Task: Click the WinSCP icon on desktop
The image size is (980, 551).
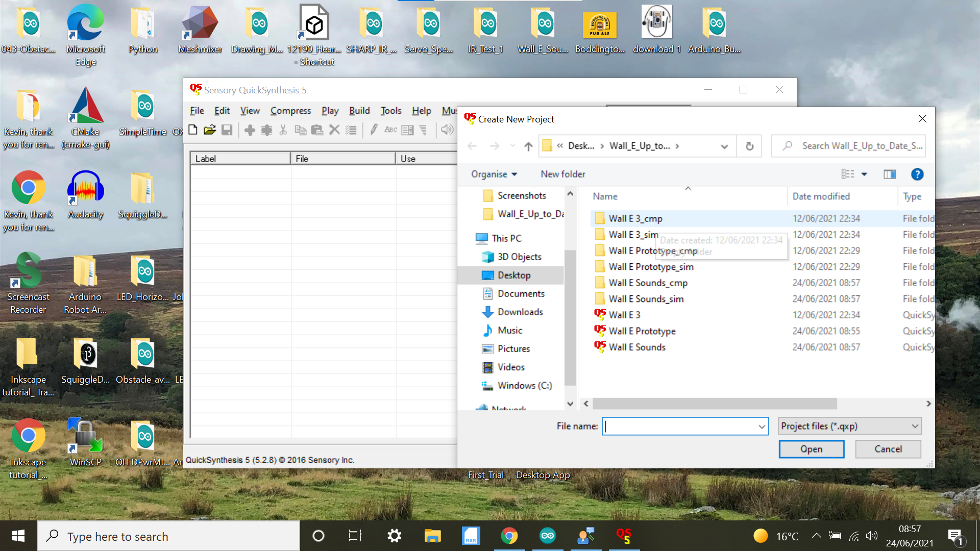Action: coord(85,437)
